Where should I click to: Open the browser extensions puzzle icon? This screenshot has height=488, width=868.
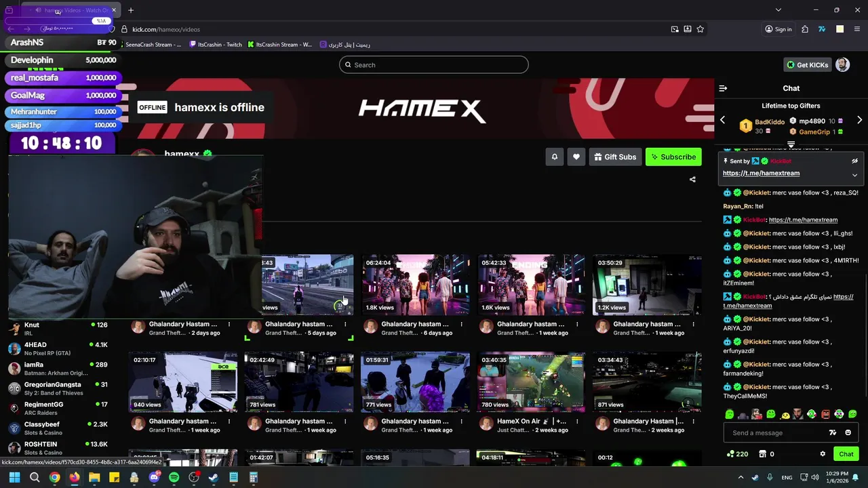(804, 29)
